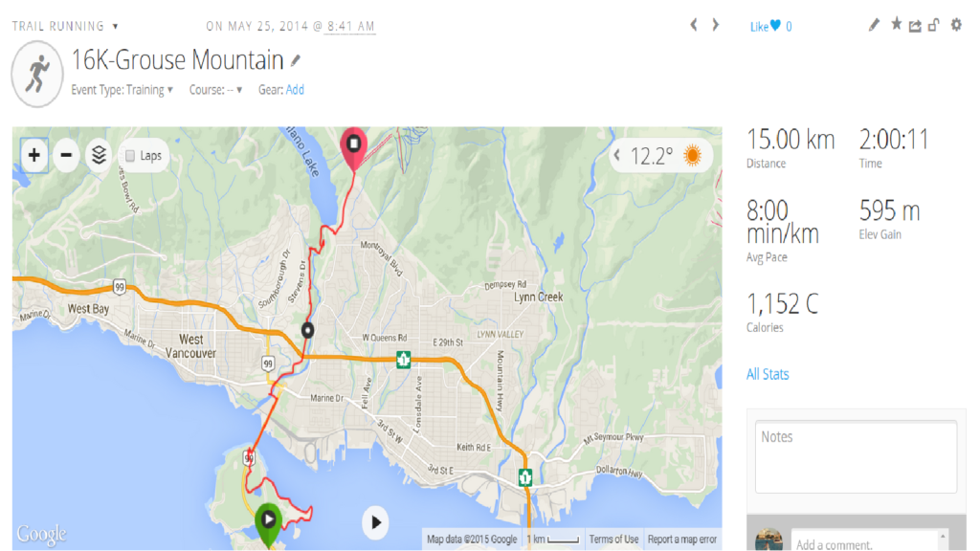Toggle the privacy lock icon

coord(933,26)
